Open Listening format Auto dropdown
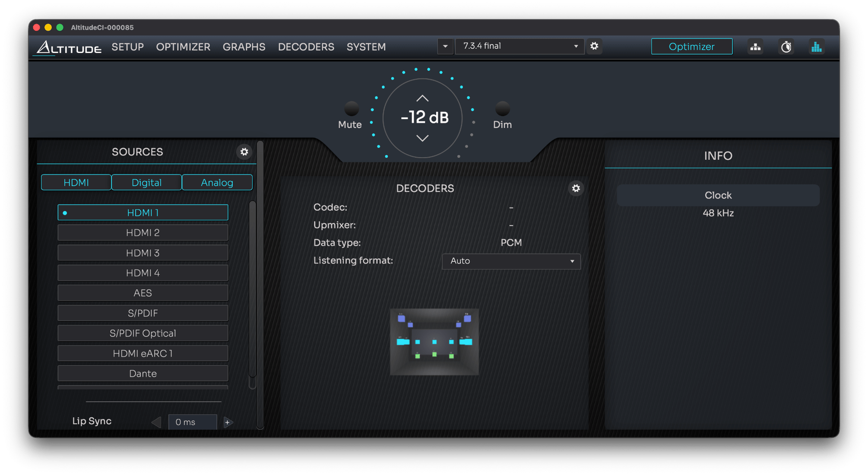Image resolution: width=868 pixels, height=475 pixels. pyautogui.click(x=511, y=261)
